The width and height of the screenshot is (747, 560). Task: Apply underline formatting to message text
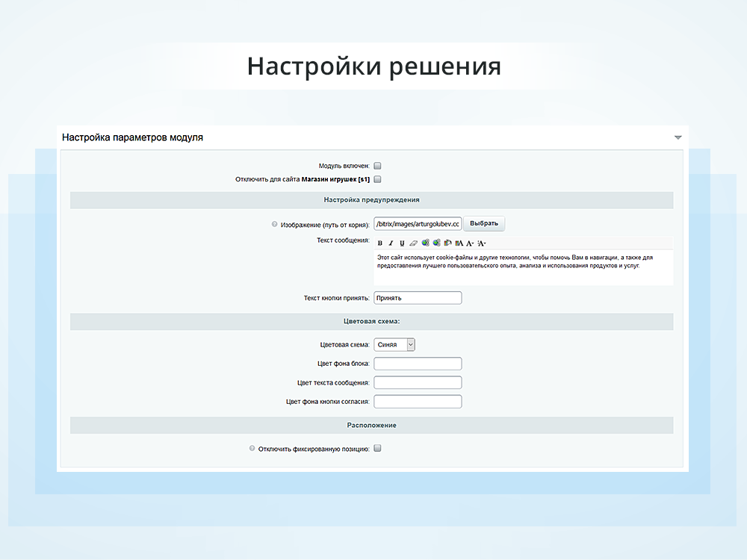tap(401, 243)
